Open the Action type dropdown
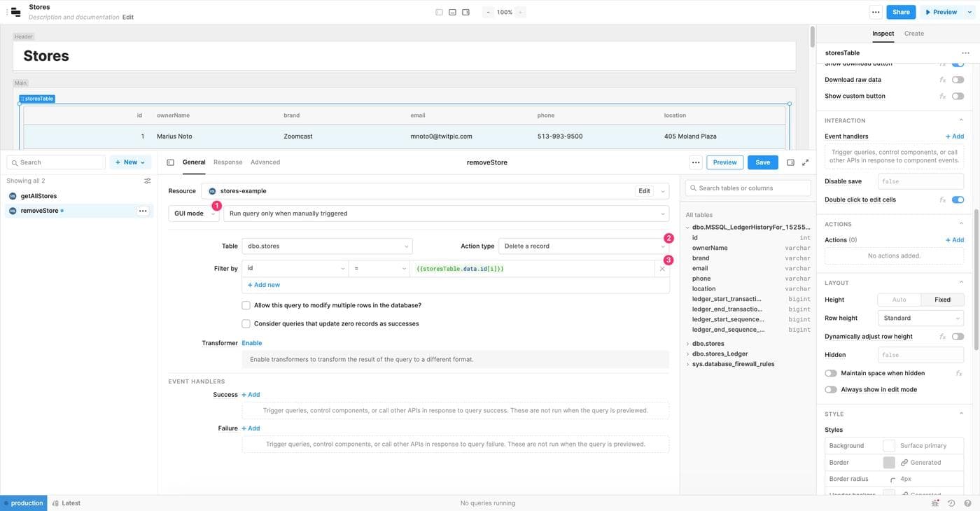The height and width of the screenshot is (511, 980). click(x=583, y=246)
